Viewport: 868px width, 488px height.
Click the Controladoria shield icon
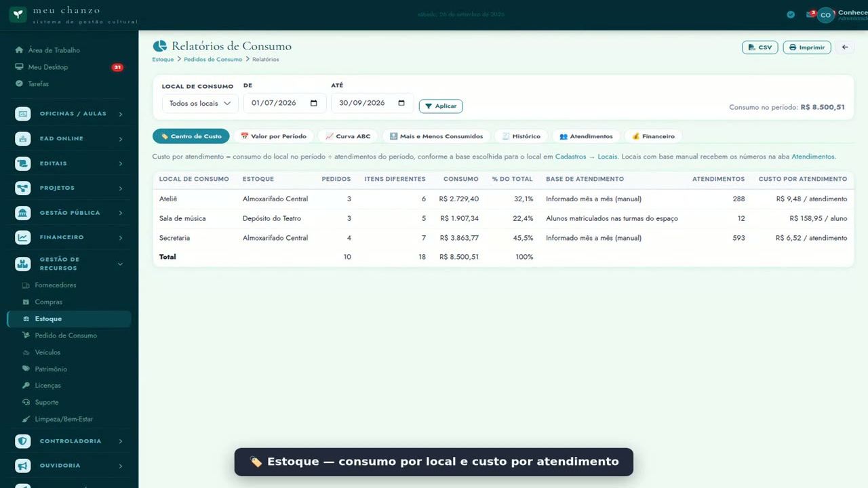point(23,441)
